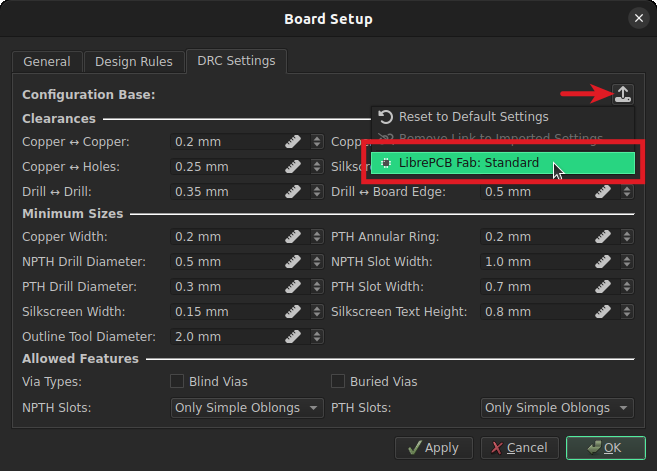Click the Copper ↔ Copper spinner arrows
The height and width of the screenshot is (471, 657).
(x=317, y=142)
